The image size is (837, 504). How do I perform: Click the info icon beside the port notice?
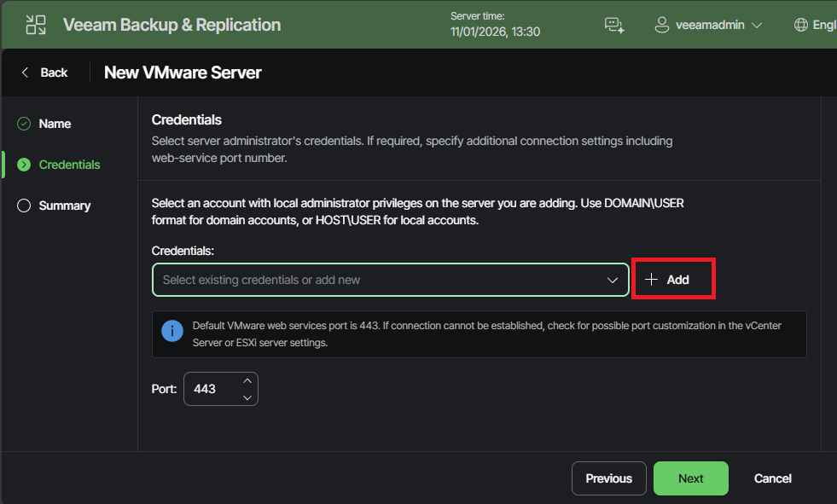171,330
